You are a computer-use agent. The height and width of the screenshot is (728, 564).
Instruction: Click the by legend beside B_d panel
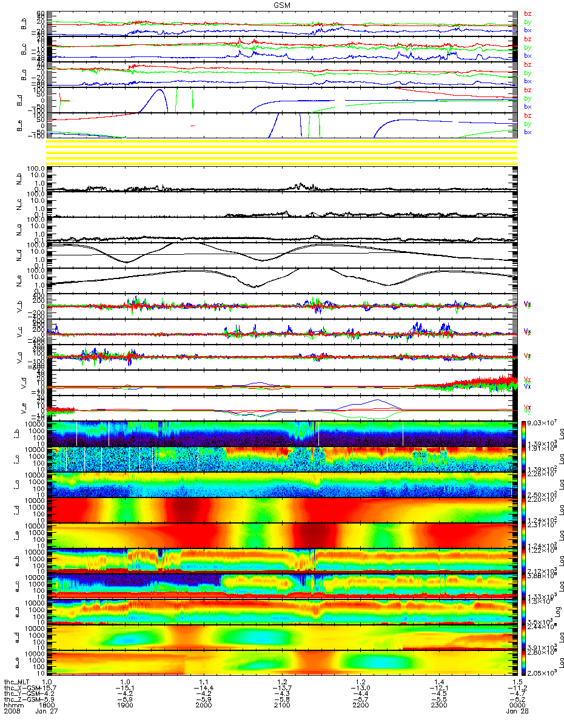point(527,98)
